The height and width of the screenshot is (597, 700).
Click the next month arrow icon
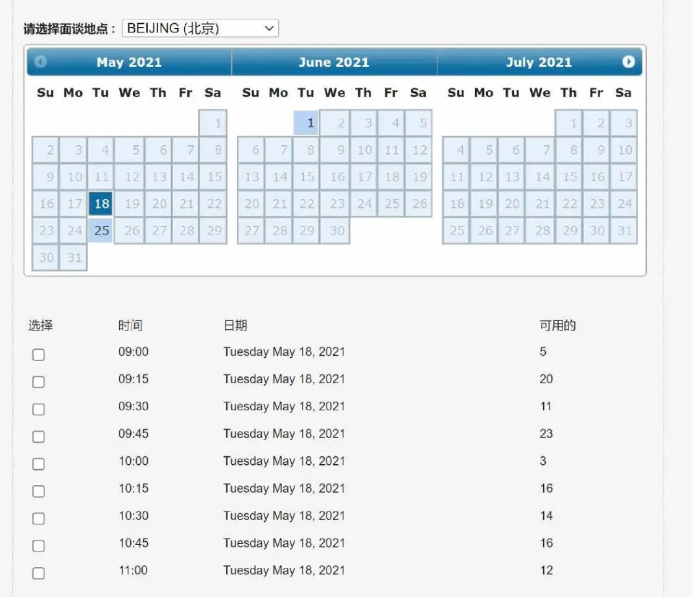(628, 62)
